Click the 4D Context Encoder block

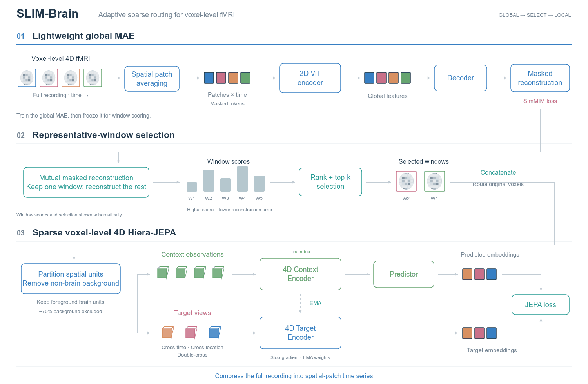[300, 274]
